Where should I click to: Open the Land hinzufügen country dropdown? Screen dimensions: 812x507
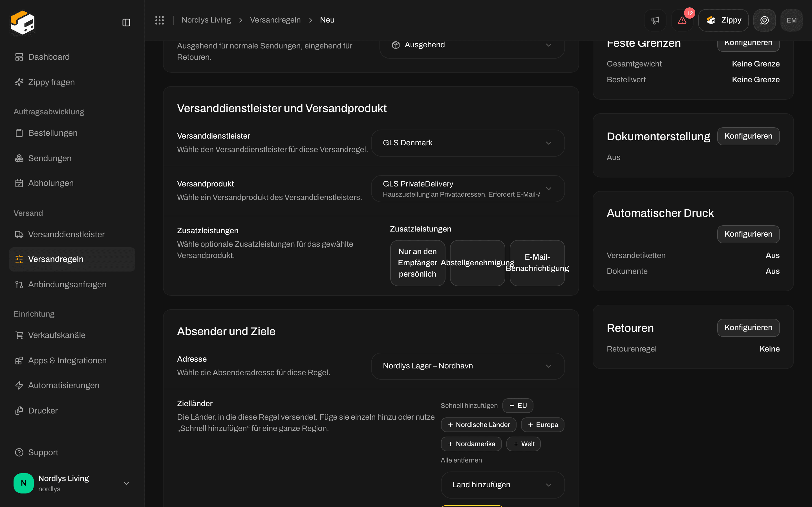click(503, 485)
